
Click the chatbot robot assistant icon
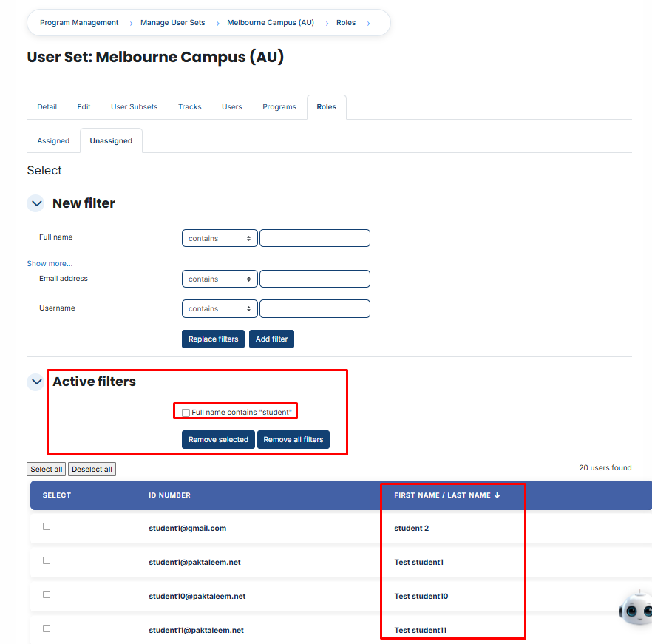coord(636,609)
